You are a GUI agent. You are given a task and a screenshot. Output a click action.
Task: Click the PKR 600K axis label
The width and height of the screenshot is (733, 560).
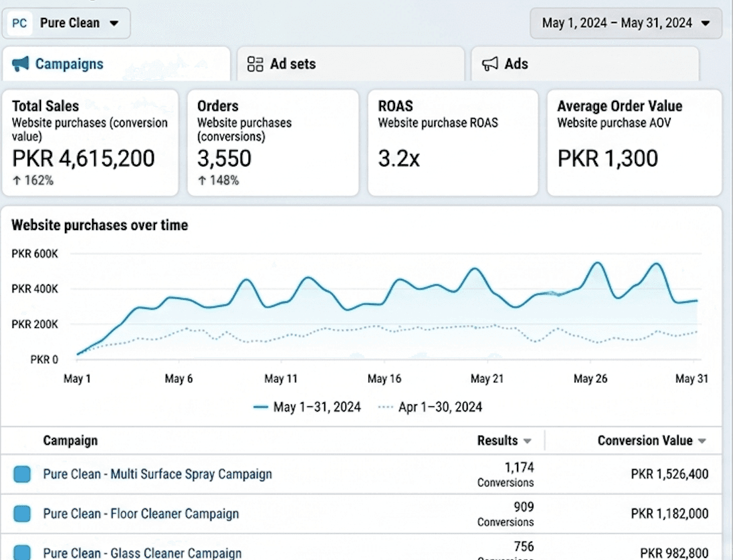pyautogui.click(x=35, y=254)
